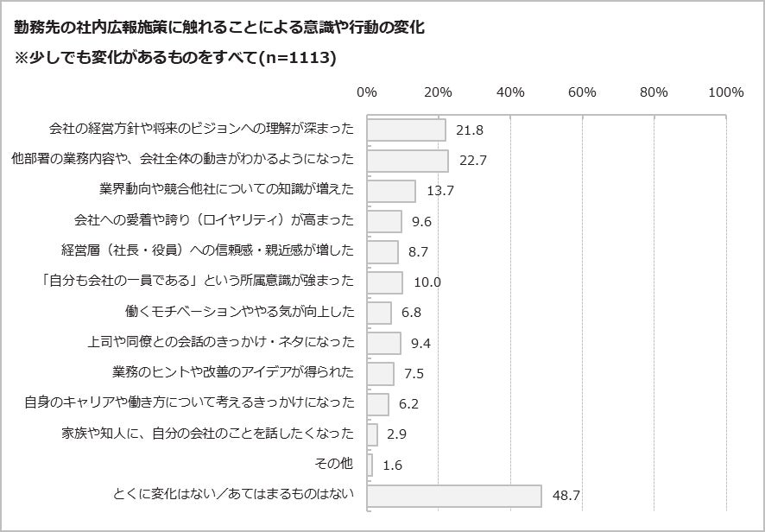Click the 業界動向や競合他社 category label
The image size is (765, 532).
[228, 190]
